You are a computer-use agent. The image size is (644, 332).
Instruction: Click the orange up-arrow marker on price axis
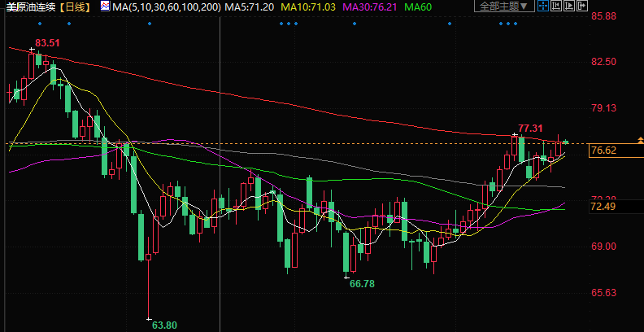coord(641,141)
